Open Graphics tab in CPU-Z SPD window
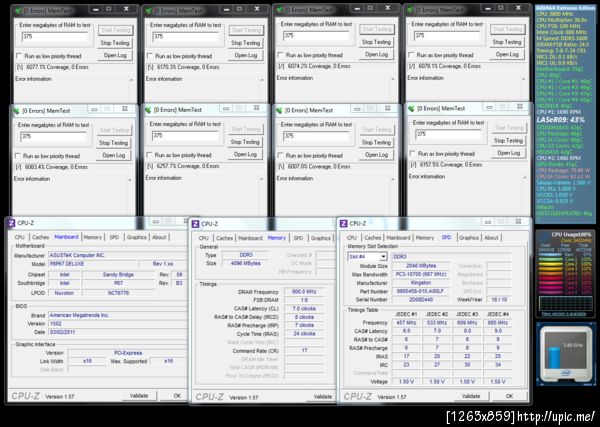Viewport: 600px width, 427px height. [469, 238]
